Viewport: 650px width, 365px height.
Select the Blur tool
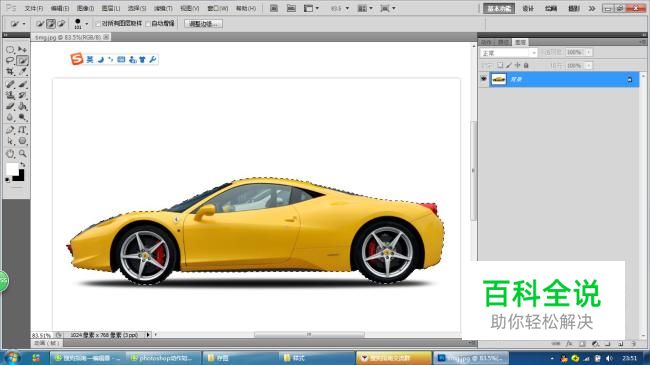click(x=10, y=118)
